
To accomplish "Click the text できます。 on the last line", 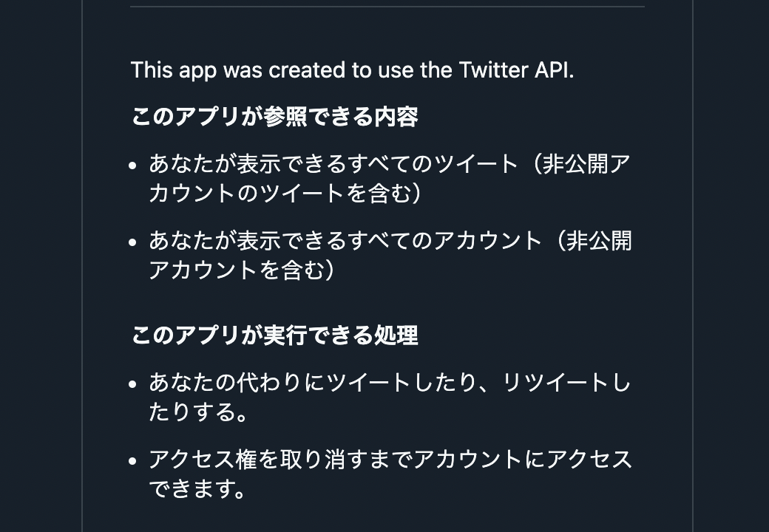I will click(198, 488).
